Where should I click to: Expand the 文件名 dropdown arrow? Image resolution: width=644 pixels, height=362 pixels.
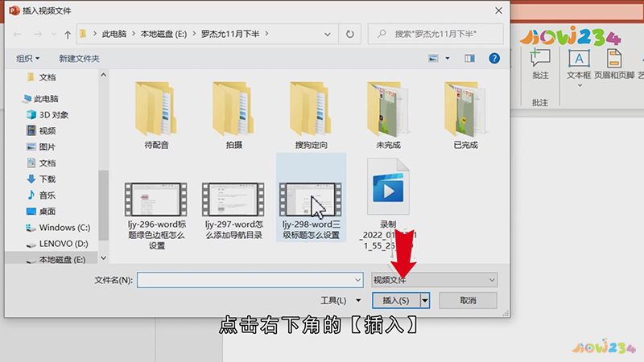pos(357,280)
